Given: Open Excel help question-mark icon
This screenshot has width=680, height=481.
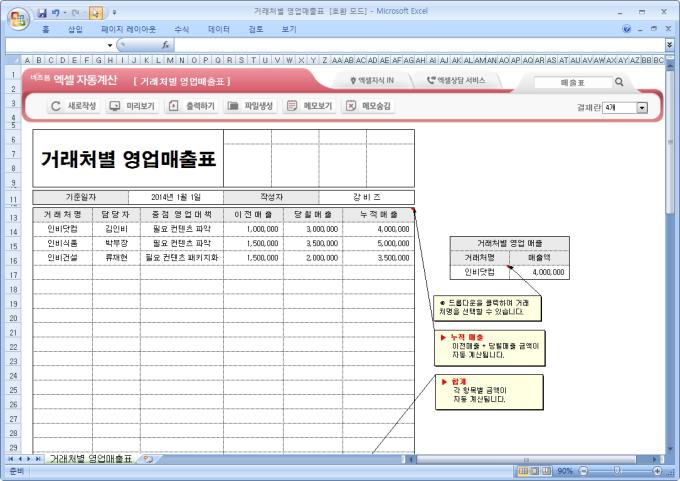Looking at the screenshot, I should 626,29.
